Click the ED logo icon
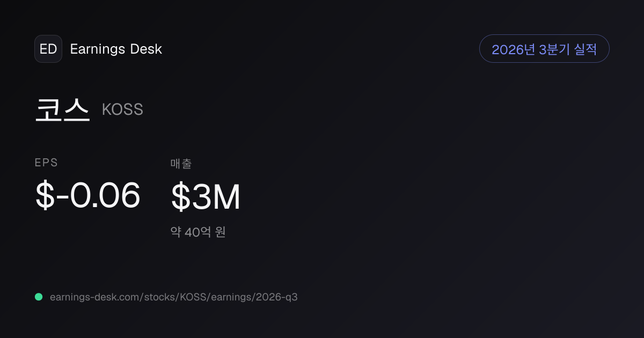644x338 pixels. coord(48,49)
